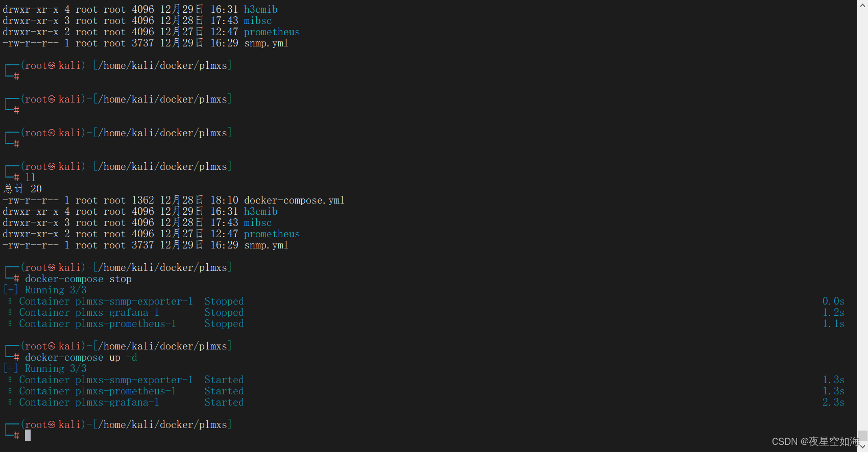Click the "ll" command on the prompt
The image size is (868, 452).
(30, 178)
